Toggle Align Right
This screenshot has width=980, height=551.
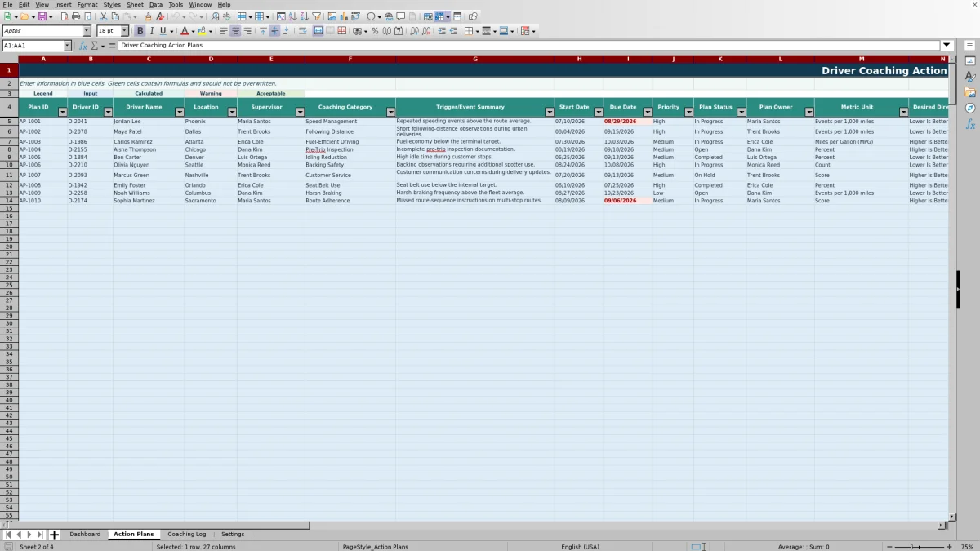point(247,31)
